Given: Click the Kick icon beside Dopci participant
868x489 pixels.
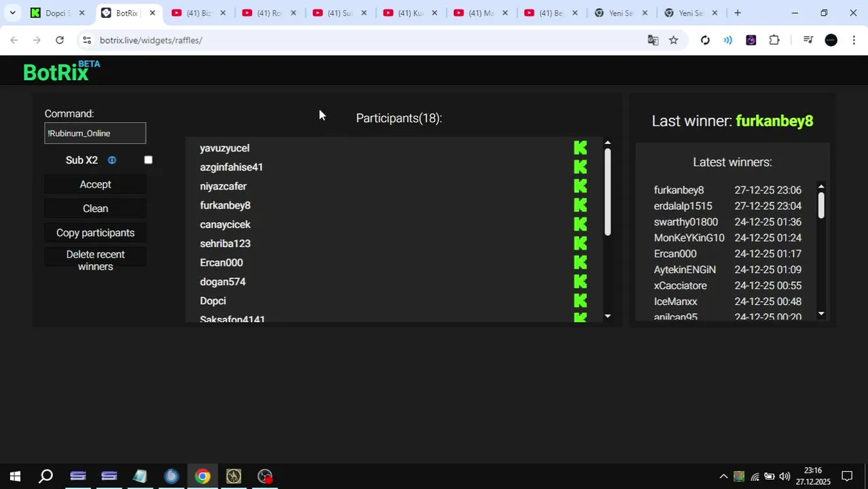Looking at the screenshot, I should [x=580, y=300].
